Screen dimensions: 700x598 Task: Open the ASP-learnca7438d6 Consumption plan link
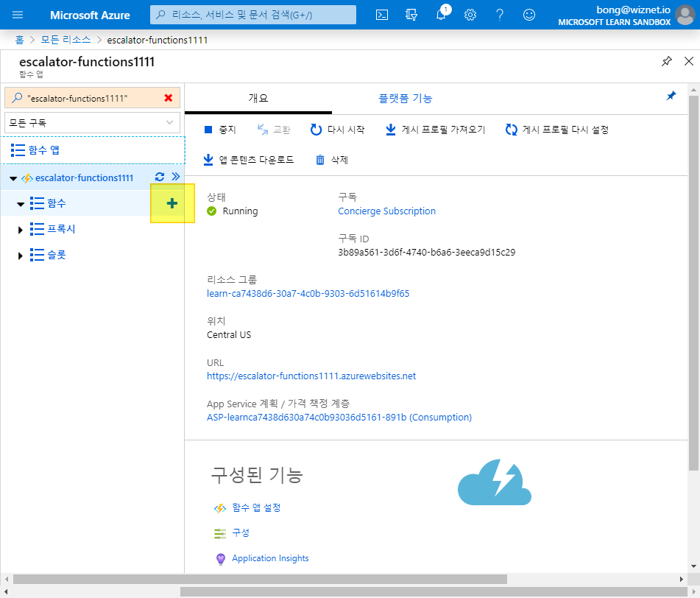pyautogui.click(x=339, y=417)
